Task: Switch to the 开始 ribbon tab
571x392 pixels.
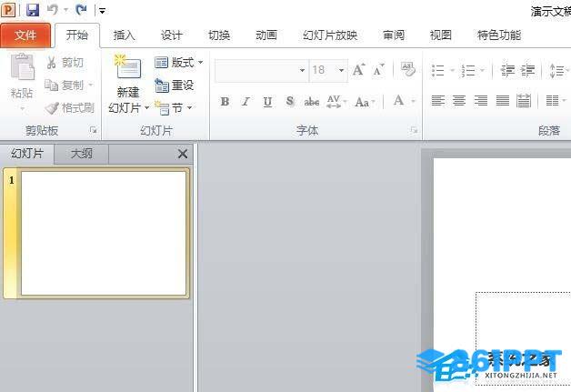Action: coord(77,35)
